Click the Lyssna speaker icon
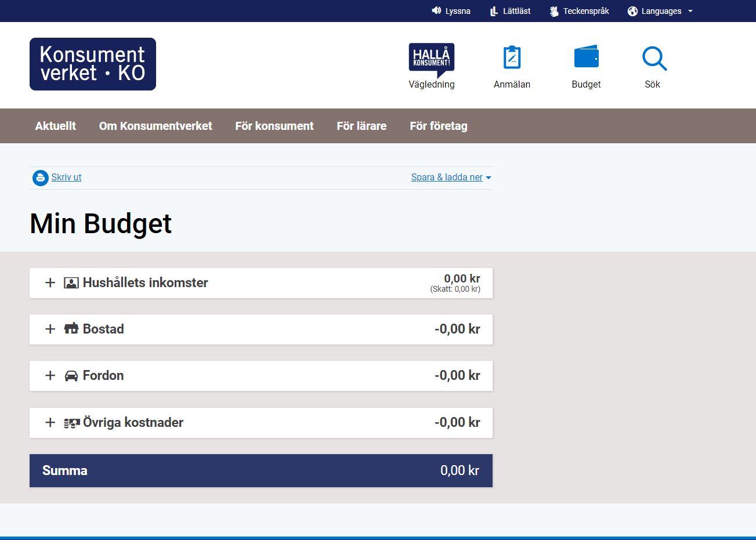The image size is (756, 540). click(436, 10)
